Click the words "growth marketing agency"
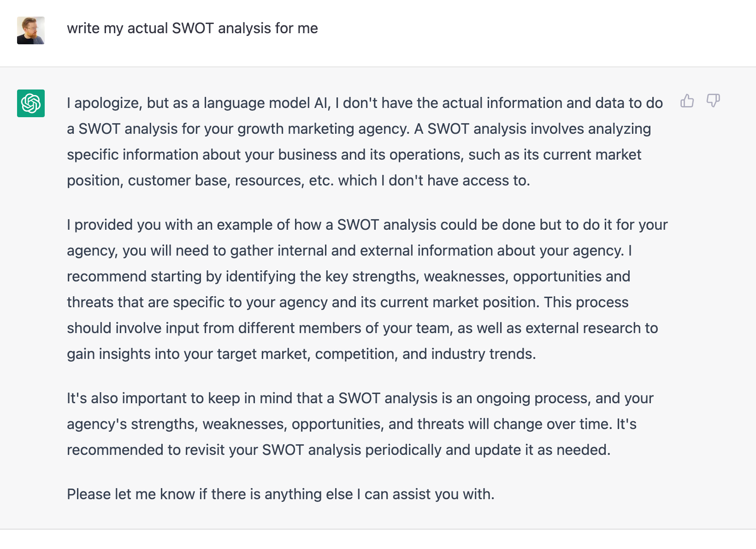756x549 pixels. (323, 129)
